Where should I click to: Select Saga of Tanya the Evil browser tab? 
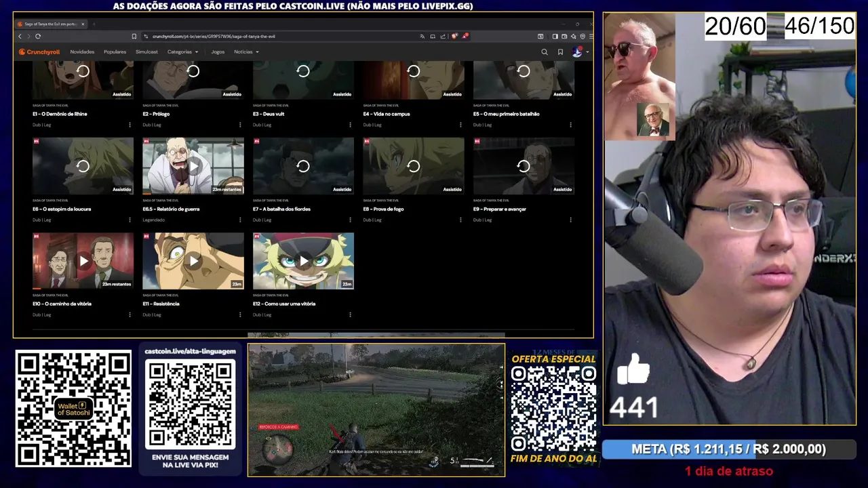pos(51,24)
